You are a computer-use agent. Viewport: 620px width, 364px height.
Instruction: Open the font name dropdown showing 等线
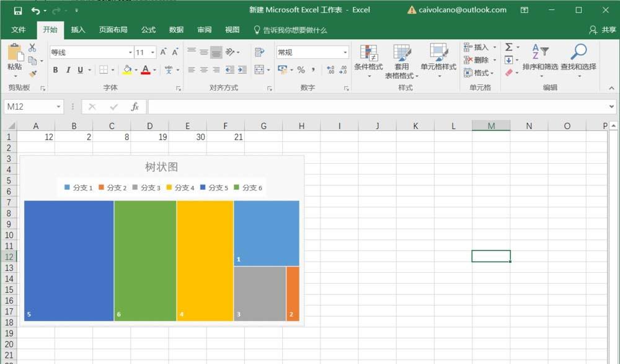pyautogui.click(x=130, y=52)
